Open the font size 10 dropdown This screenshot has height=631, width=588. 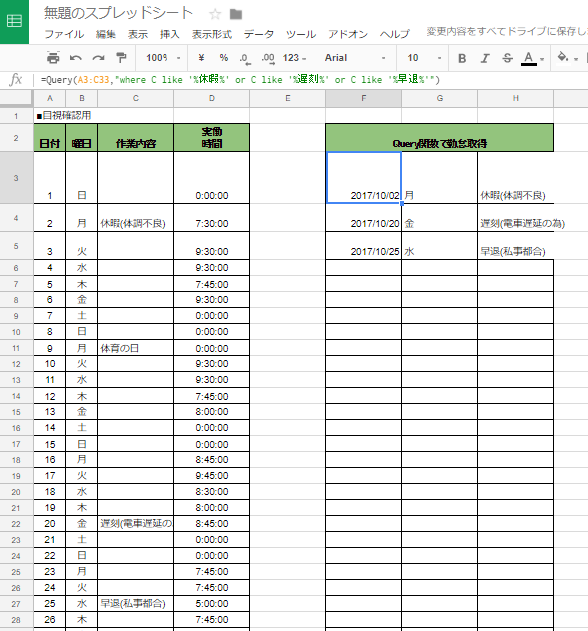tap(423, 58)
